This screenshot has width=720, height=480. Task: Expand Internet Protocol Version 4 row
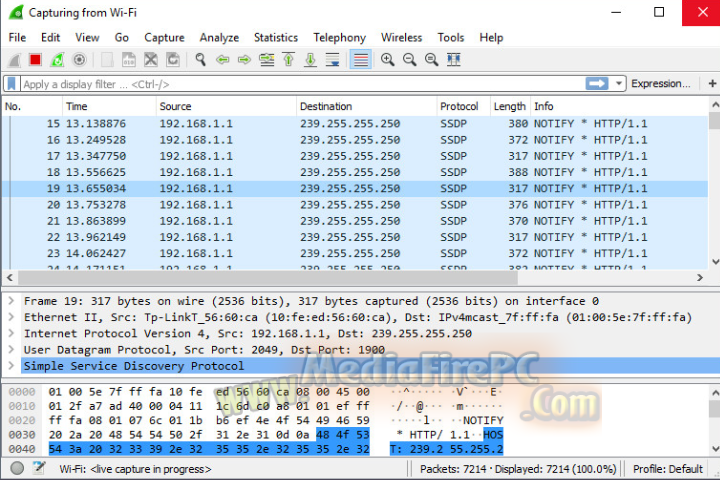pyautogui.click(x=11, y=333)
